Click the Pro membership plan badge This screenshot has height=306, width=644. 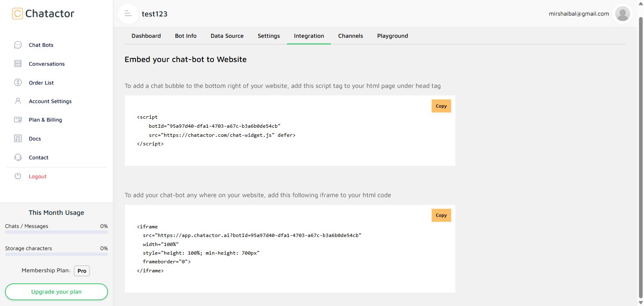click(82, 271)
